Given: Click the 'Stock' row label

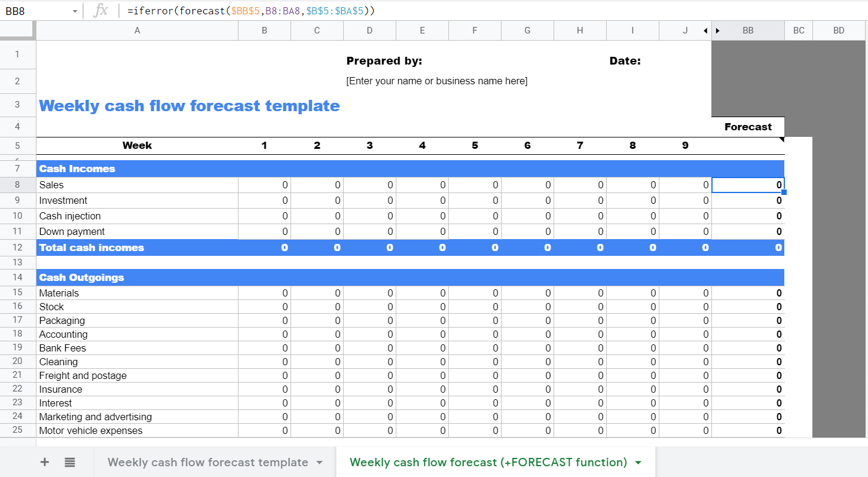Looking at the screenshot, I should (51, 307).
